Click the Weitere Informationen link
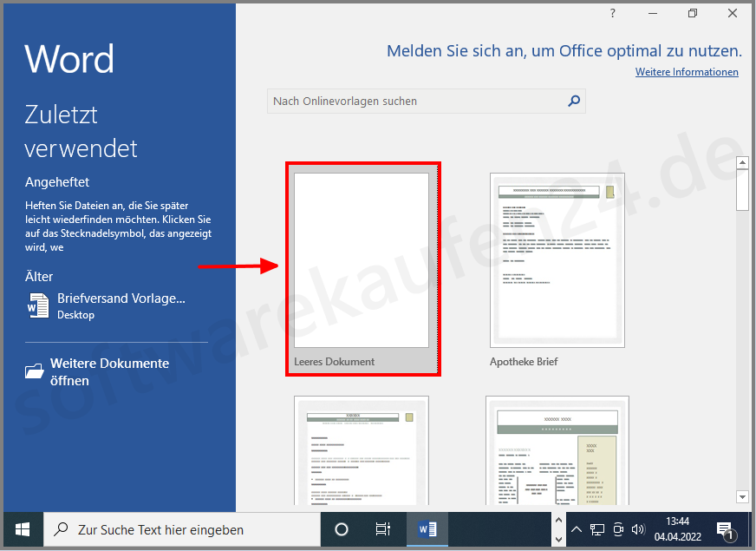756x551 pixels. (687, 72)
